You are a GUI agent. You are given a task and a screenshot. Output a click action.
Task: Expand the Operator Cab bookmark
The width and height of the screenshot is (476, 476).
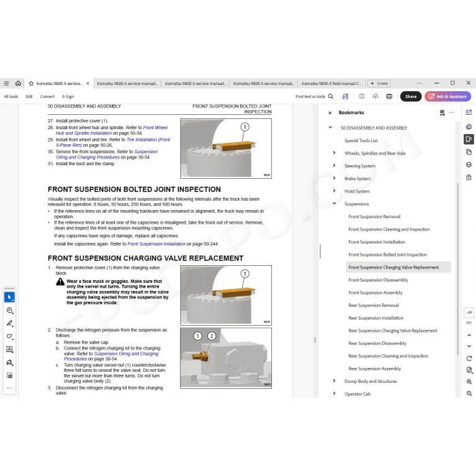(335, 394)
